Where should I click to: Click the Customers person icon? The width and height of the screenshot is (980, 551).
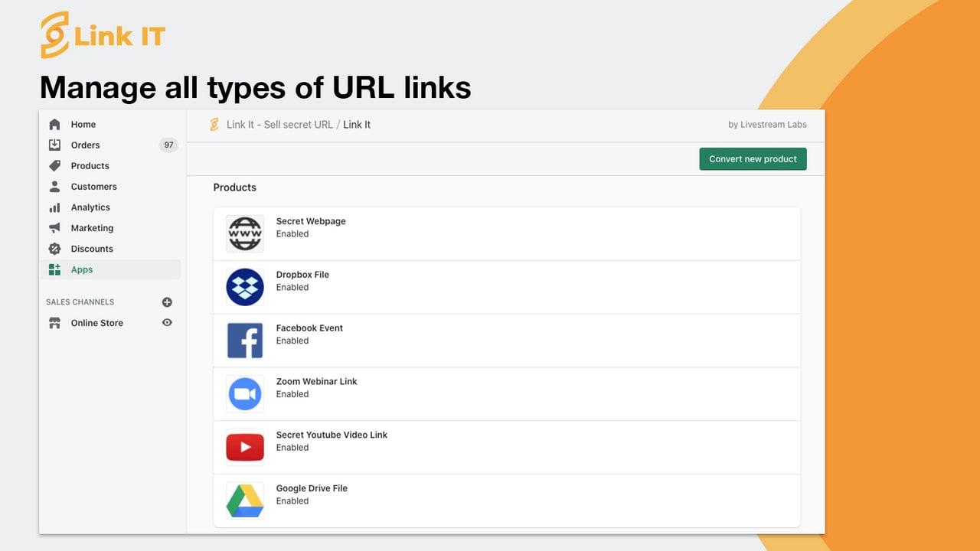pyautogui.click(x=54, y=186)
